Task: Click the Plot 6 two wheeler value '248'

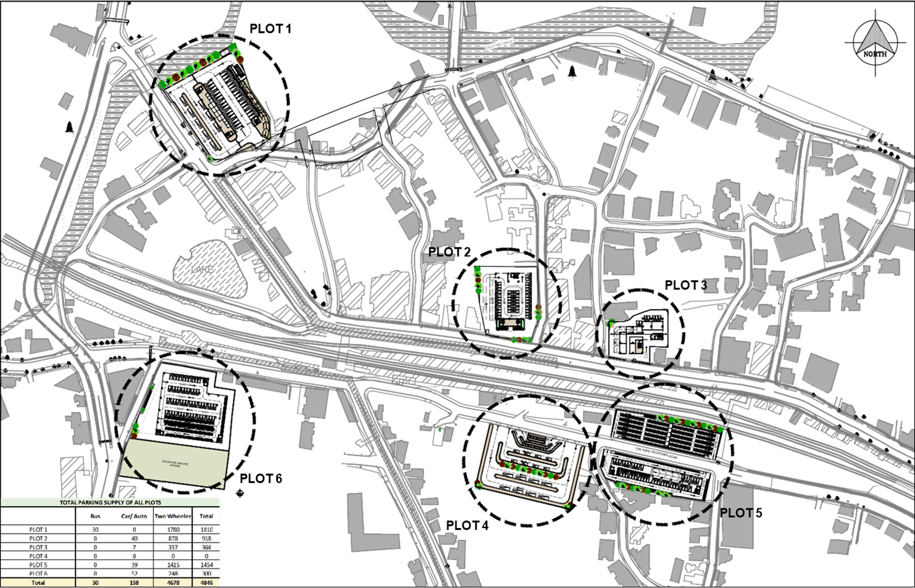Action: click(x=173, y=573)
